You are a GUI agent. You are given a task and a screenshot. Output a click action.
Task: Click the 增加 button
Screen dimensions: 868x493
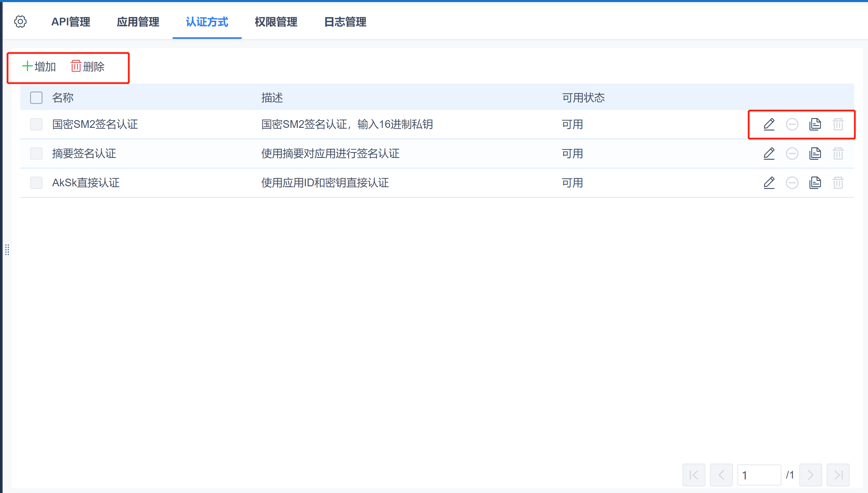(39, 66)
